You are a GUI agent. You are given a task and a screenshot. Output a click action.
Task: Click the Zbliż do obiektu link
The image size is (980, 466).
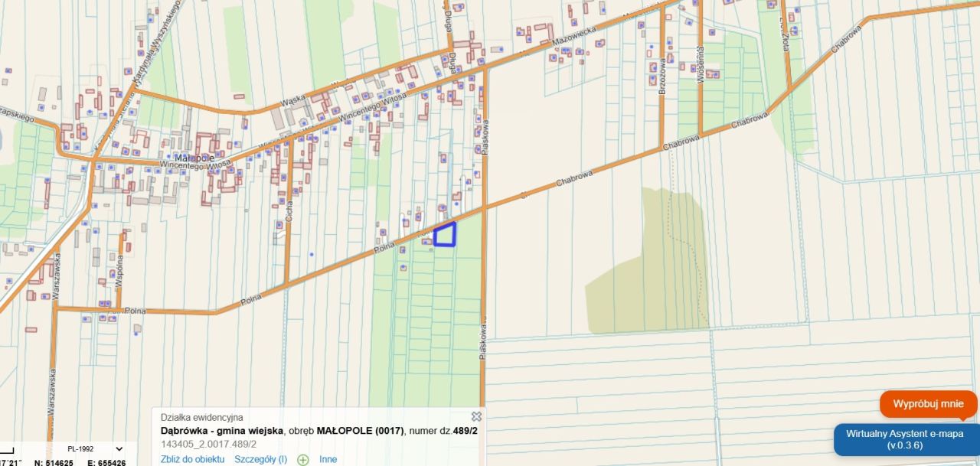tap(192, 459)
